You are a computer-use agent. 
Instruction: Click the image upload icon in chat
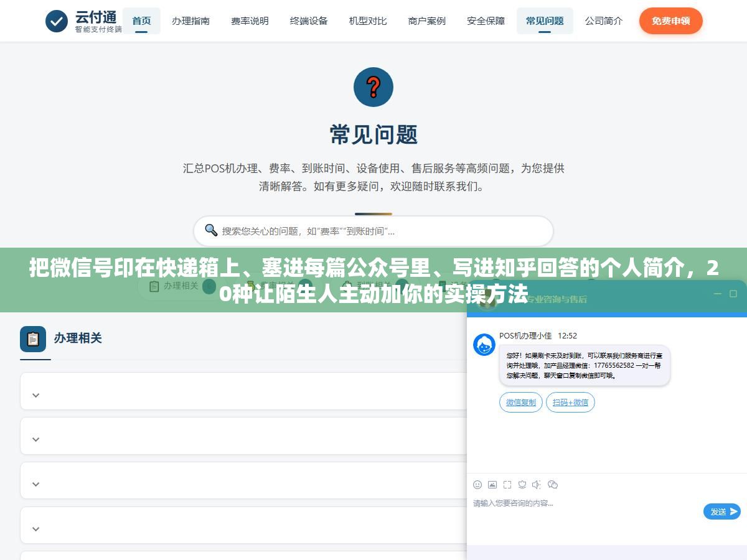[x=492, y=485]
